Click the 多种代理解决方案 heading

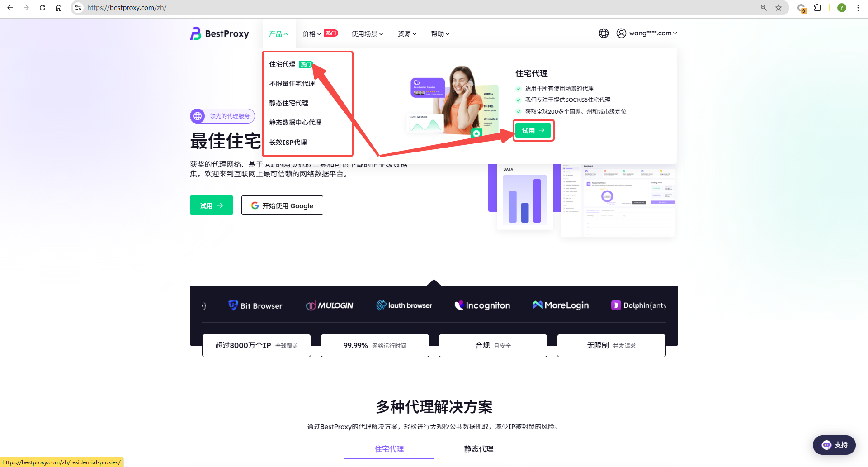click(434, 407)
